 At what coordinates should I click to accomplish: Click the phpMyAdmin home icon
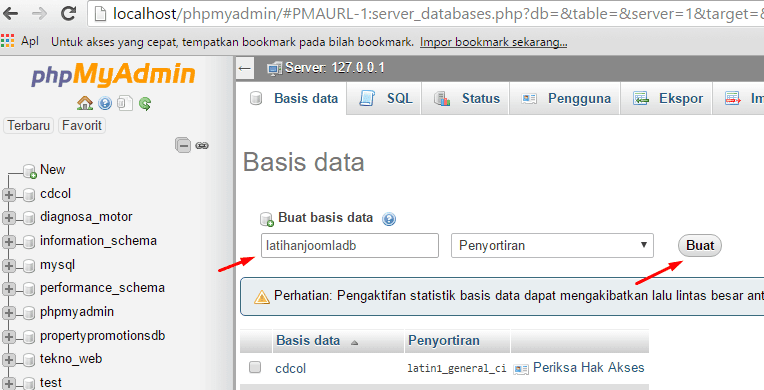click(x=85, y=103)
